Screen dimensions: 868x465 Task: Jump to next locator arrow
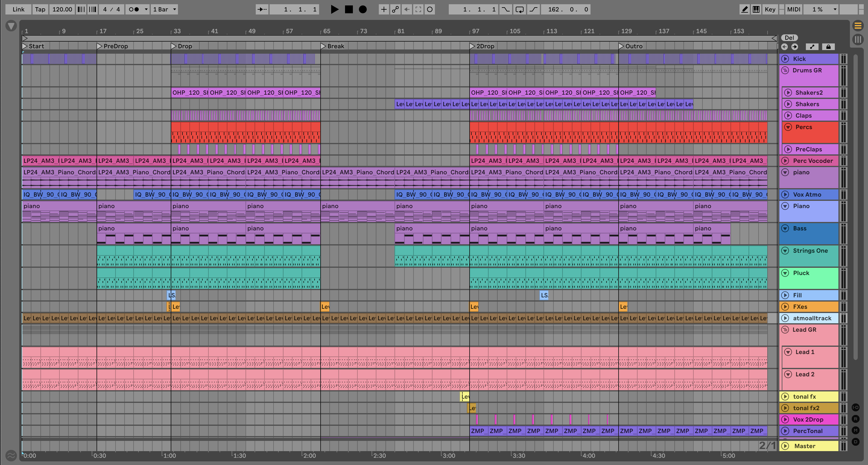coord(794,47)
